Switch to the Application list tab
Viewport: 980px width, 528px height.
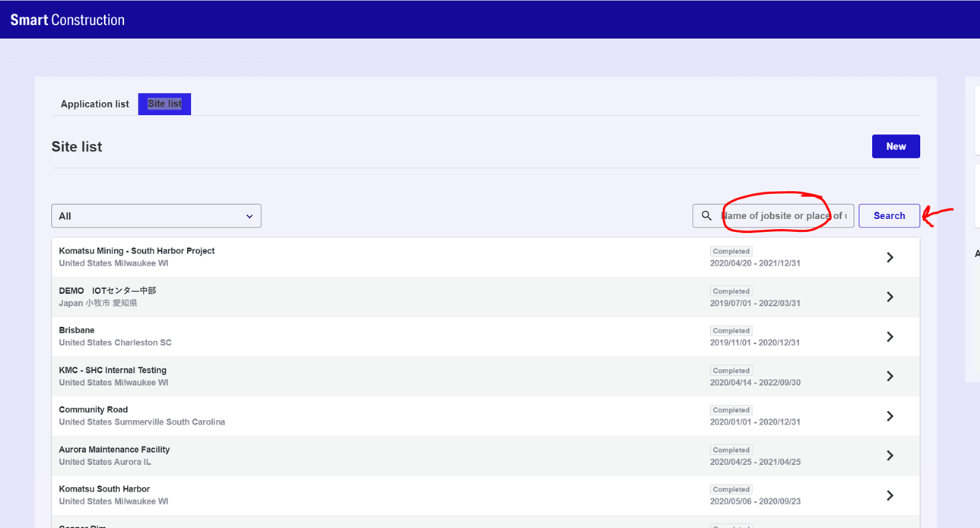coord(95,104)
